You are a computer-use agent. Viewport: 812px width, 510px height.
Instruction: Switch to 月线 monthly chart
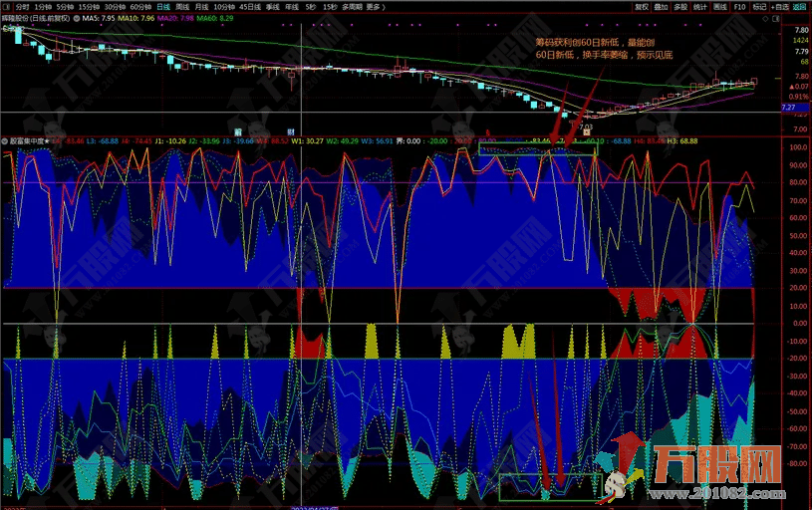(x=201, y=7)
